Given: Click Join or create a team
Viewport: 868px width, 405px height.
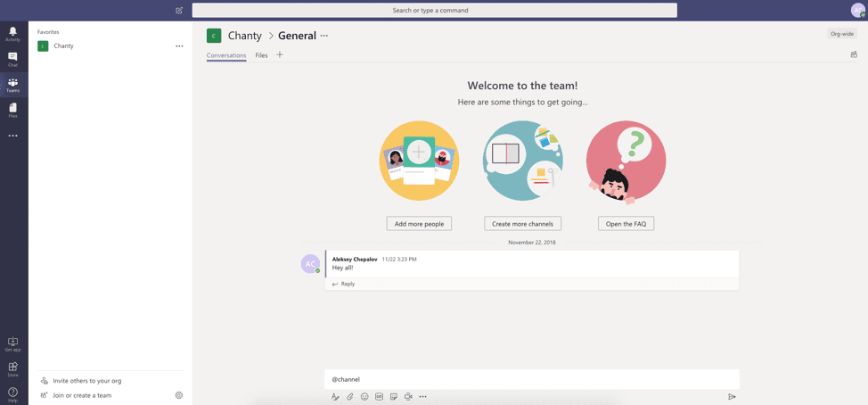Looking at the screenshot, I should [77, 395].
